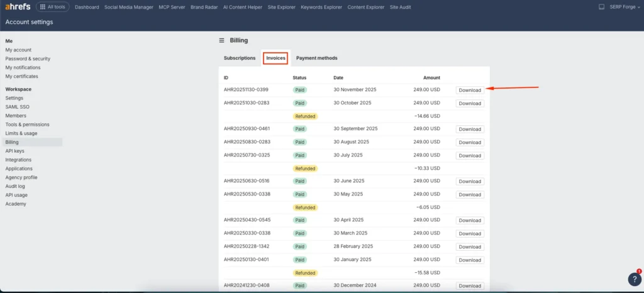644x293 pixels.
Task: Select the date 30 April 2025
Action: pos(348,220)
